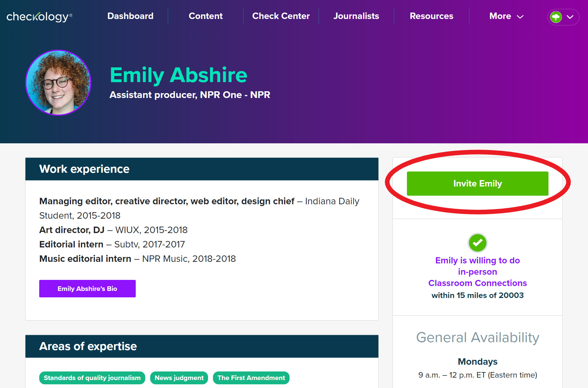Open Emily Abshire's Bio
Image resolution: width=588 pixels, height=388 pixels.
coord(87,288)
